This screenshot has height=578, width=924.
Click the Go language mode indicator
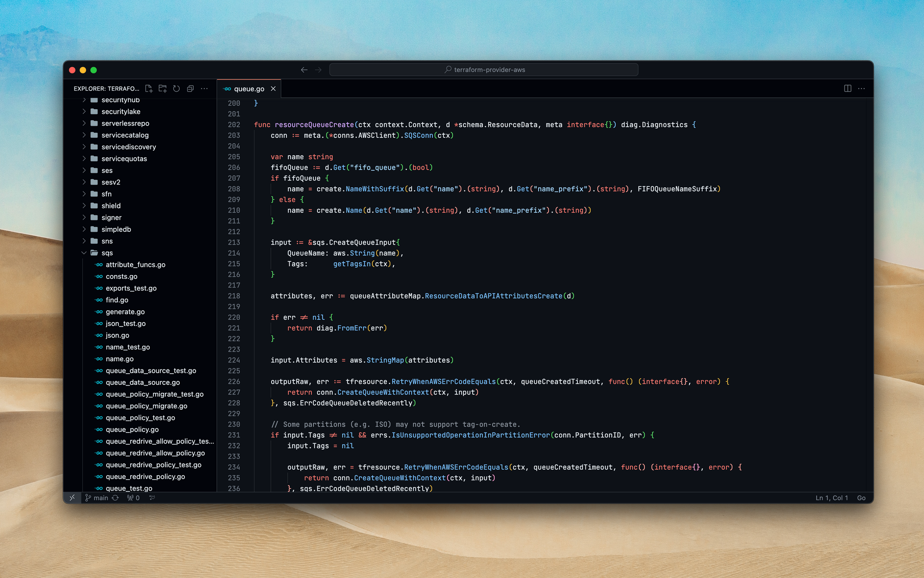(x=861, y=498)
